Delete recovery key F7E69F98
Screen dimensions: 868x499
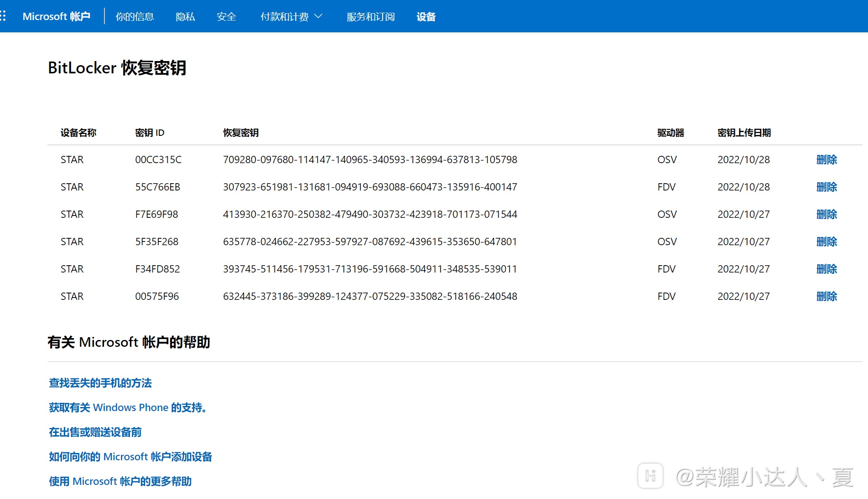tap(827, 214)
